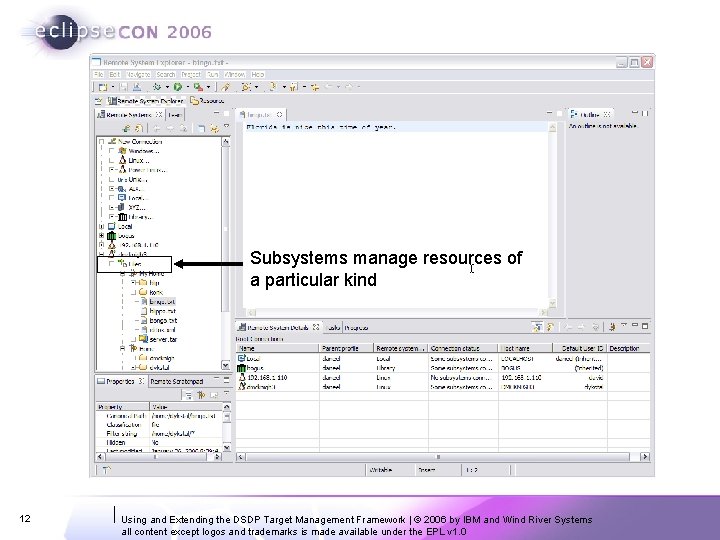This screenshot has height=540, width=720.
Task: Switch to the Team tab
Action: coord(175,115)
